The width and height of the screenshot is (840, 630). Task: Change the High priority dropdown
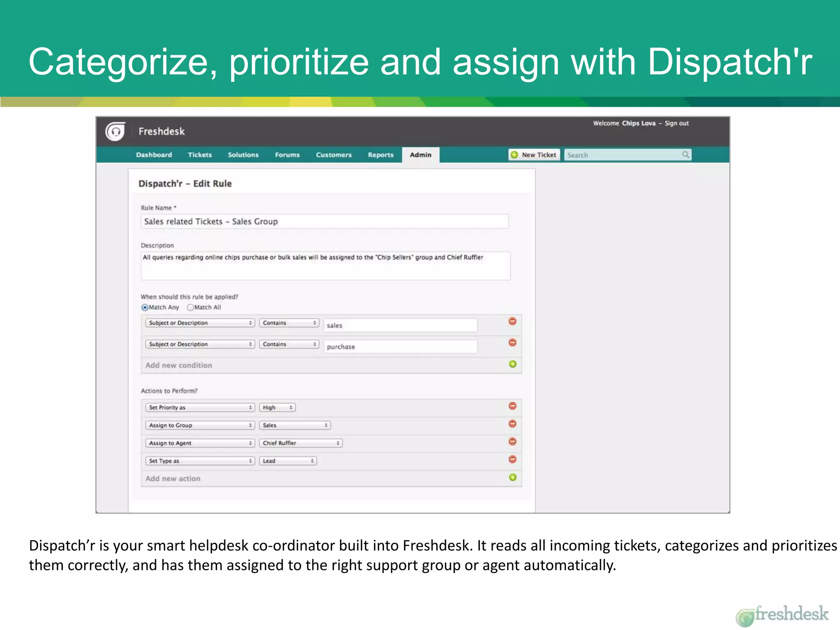tap(277, 408)
